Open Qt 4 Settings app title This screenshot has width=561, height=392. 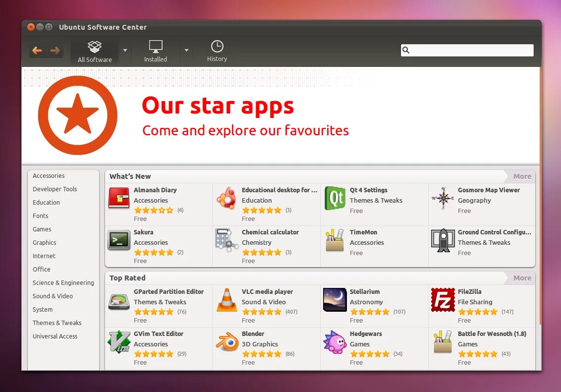tap(369, 190)
